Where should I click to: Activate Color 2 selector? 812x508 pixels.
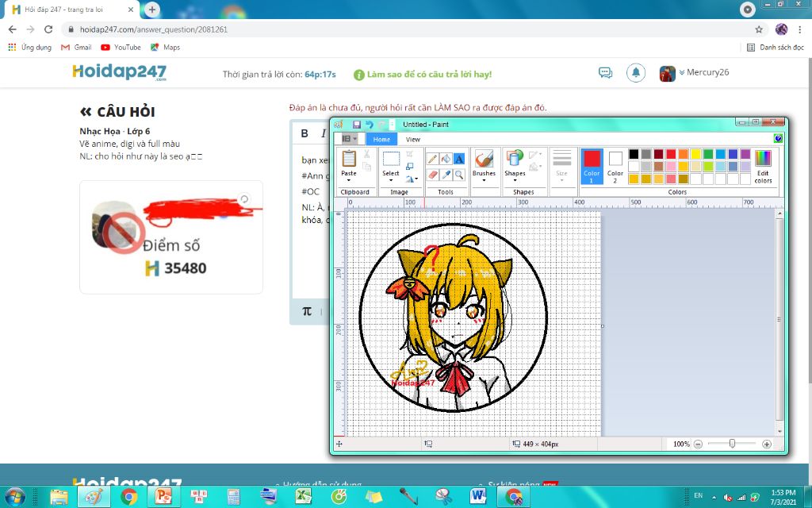(x=615, y=166)
